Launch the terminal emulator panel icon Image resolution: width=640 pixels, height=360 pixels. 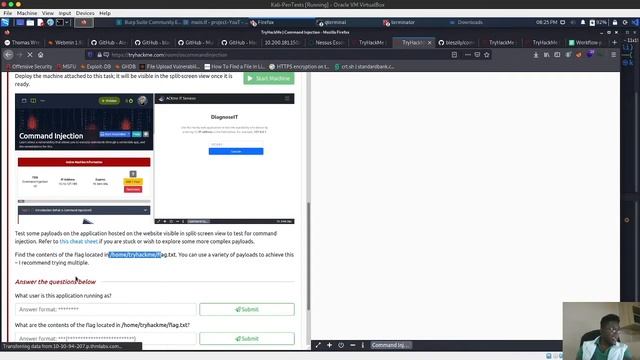pyautogui.click(x=60, y=22)
